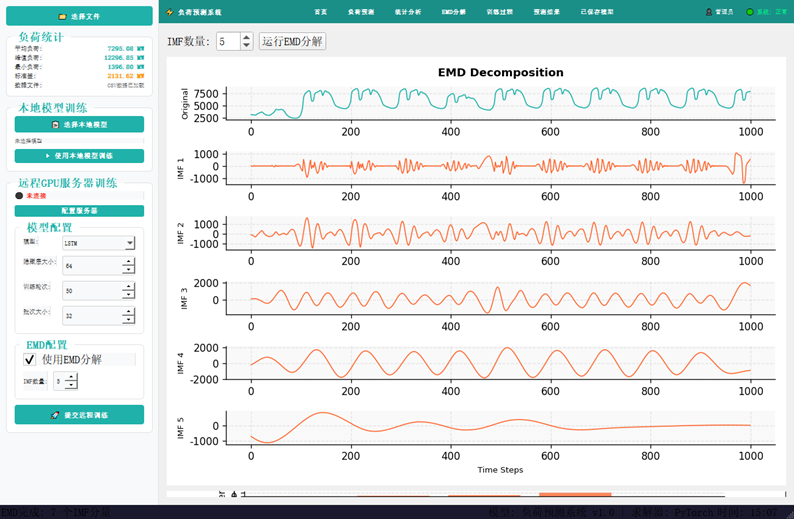Go to the 首页 home tab
The image size is (794, 519).
pos(321,12)
